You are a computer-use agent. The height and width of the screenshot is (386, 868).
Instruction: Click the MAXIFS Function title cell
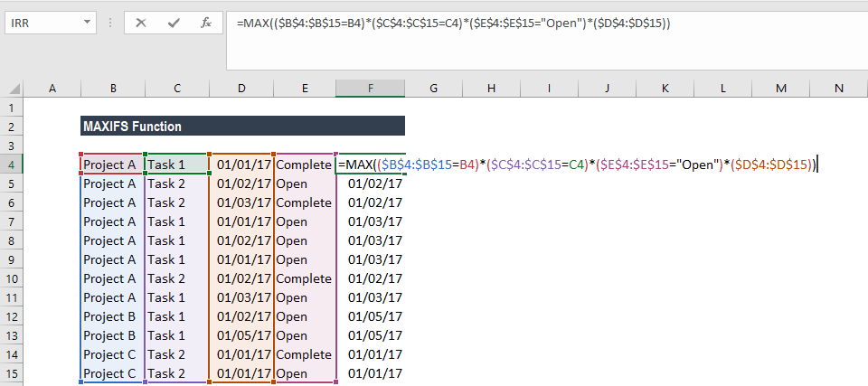click(x=242, y=127)
